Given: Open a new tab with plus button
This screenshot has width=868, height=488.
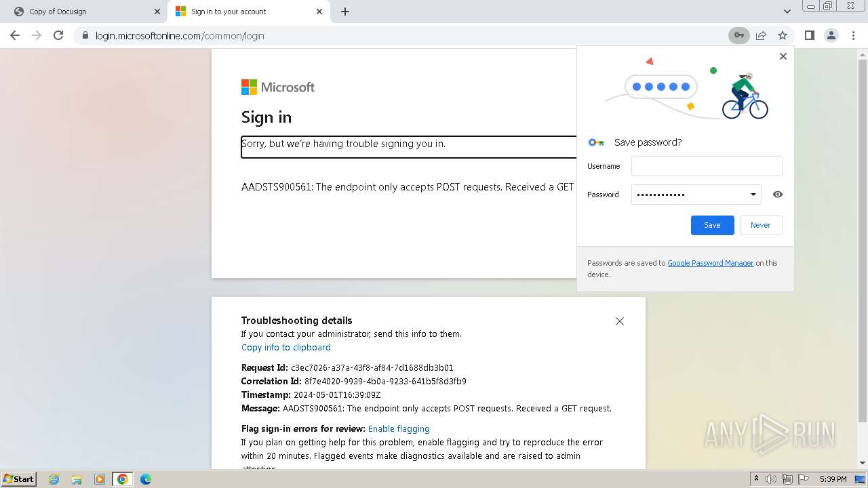Looking at the screenshot, I should pos(345,12).
